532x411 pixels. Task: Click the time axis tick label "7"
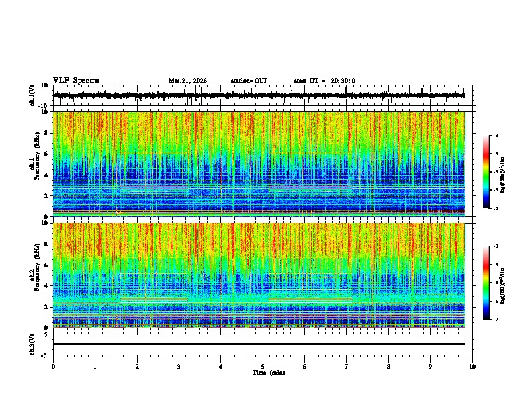pyautogui.click(x=347, y=367)
